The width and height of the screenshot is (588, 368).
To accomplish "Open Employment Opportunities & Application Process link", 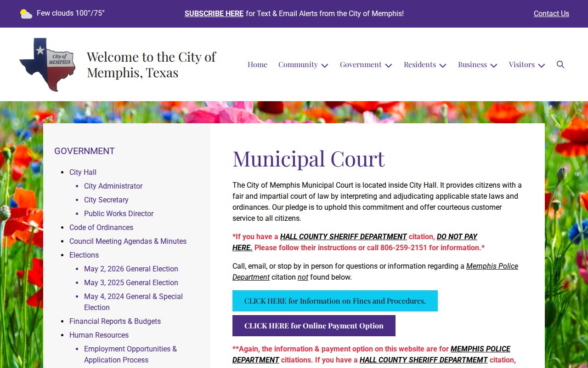I will click(x=130, y=354).
